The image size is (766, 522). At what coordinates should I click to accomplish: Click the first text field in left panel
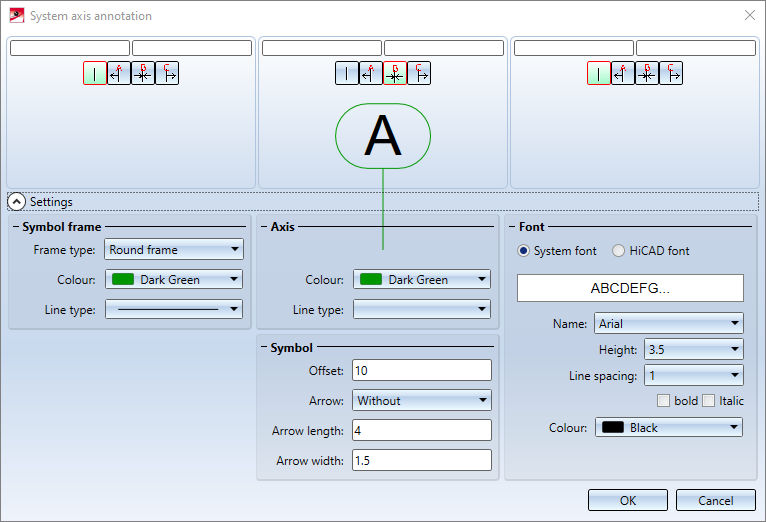70,48
